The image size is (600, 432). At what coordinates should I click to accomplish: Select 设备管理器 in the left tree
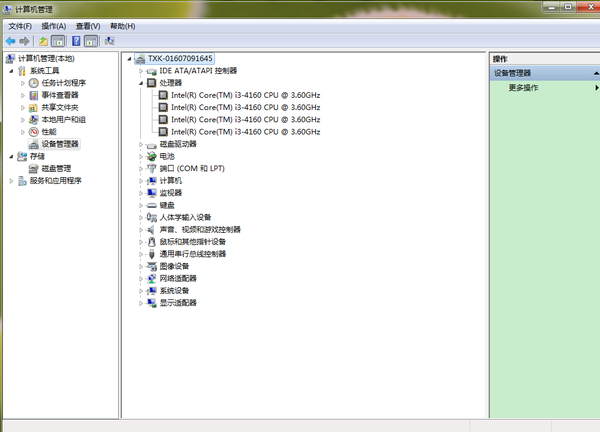[60, 144]
